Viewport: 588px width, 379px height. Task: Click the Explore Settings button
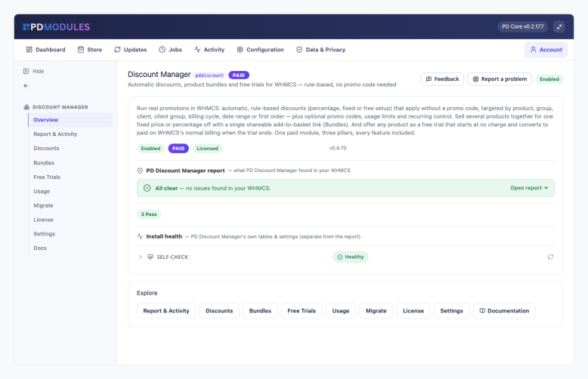[x=451, y=311]
